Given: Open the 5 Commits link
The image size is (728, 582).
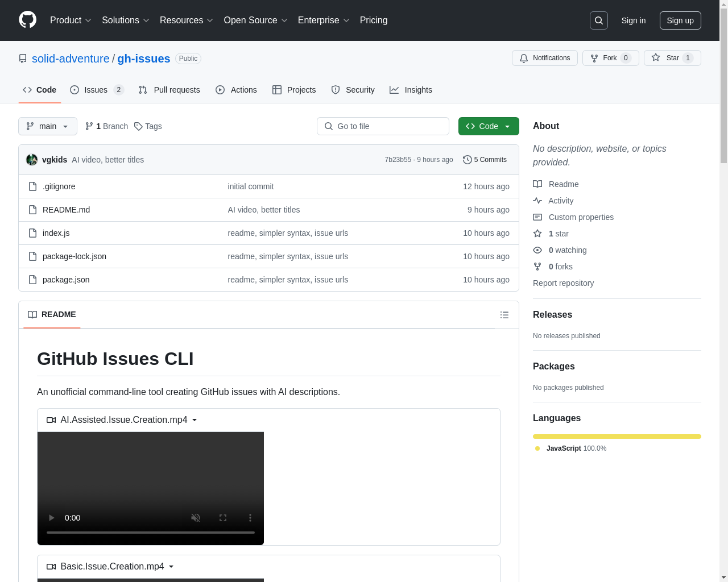Looking at the screenshot, I should click(x=485, y=160).
